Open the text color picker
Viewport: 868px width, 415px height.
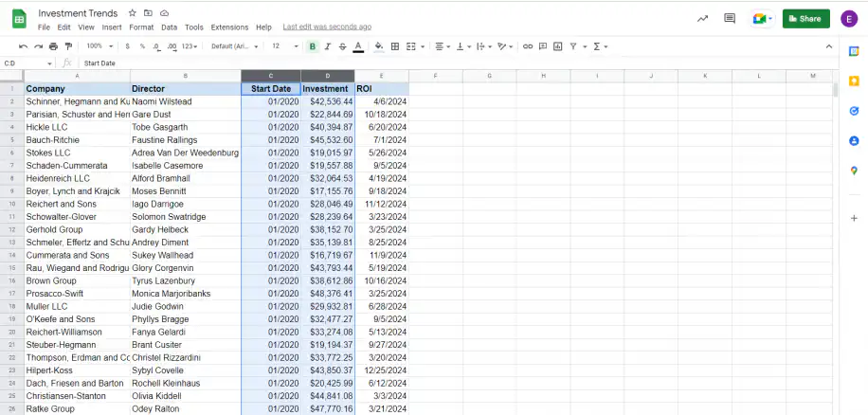tap(358, 46)
